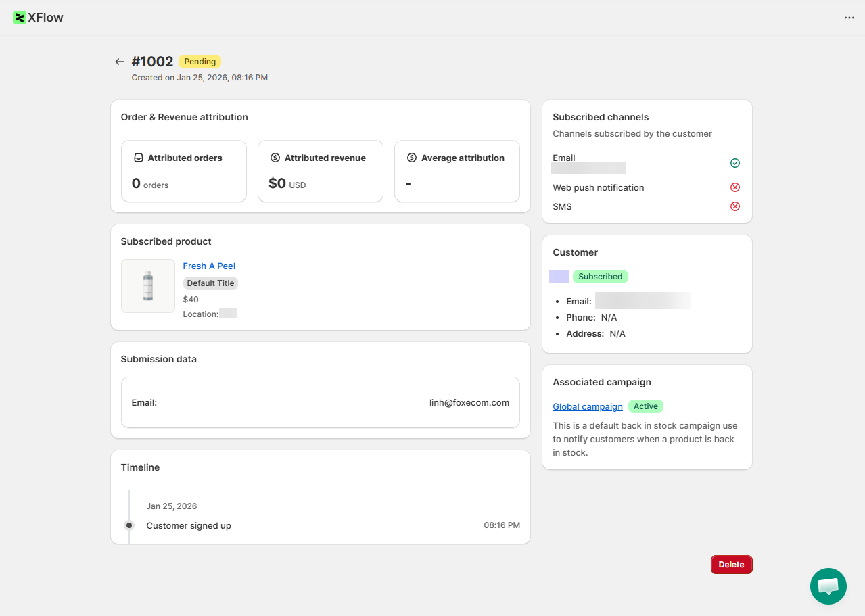The image size is (865, 616).
Task: Click the XFlow logo icon
Action: coord(20,18)
